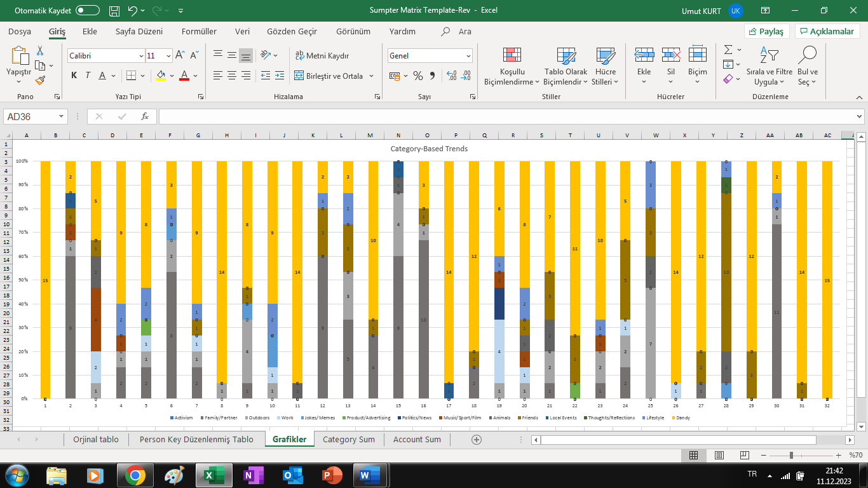Click the zoom slider in status bar

(791, 456)
